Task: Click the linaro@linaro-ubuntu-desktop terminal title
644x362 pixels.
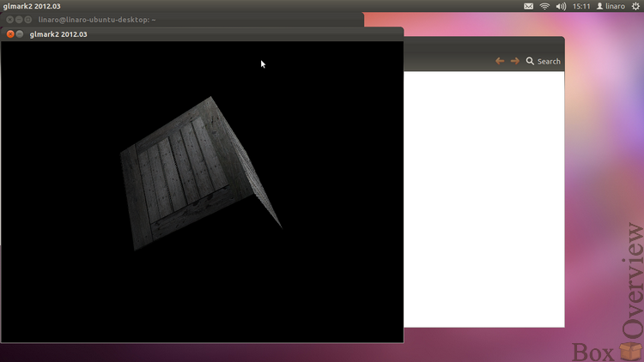Action: (x=97, y=20)
